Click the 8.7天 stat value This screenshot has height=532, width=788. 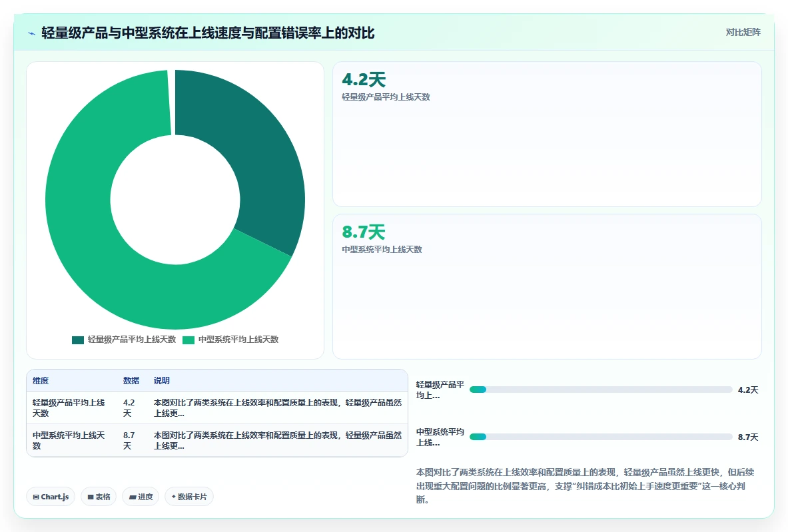tap(363, 232)
